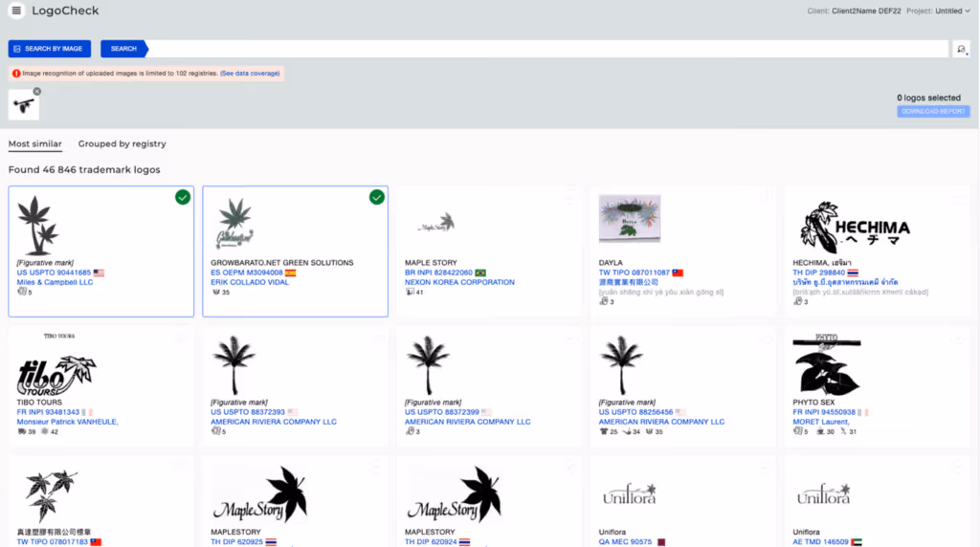Image resolution: width=980 pixels, height=547 pixels.
Task: Open the ERIK COLLADO VIDAL owner link
Action: click(x=250, y=282)
